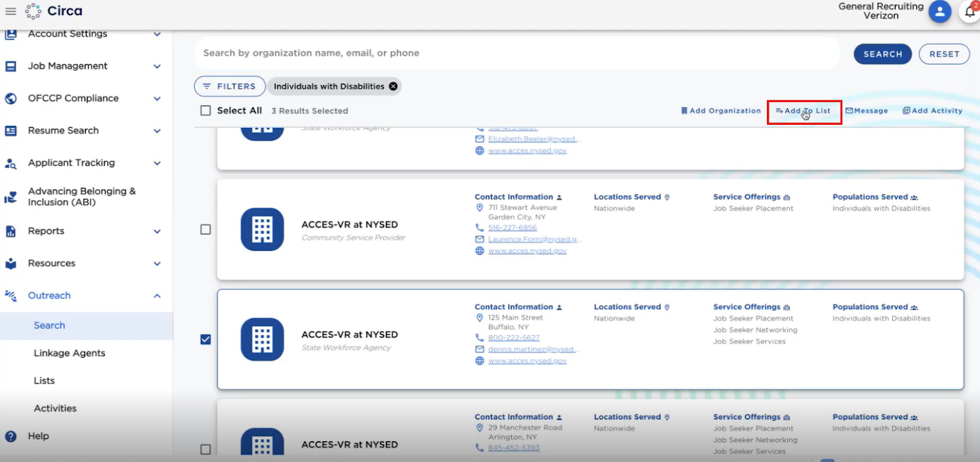Expand the Reports menu chevron
This screenshot has width=980, height=462.
pos(157,231)
